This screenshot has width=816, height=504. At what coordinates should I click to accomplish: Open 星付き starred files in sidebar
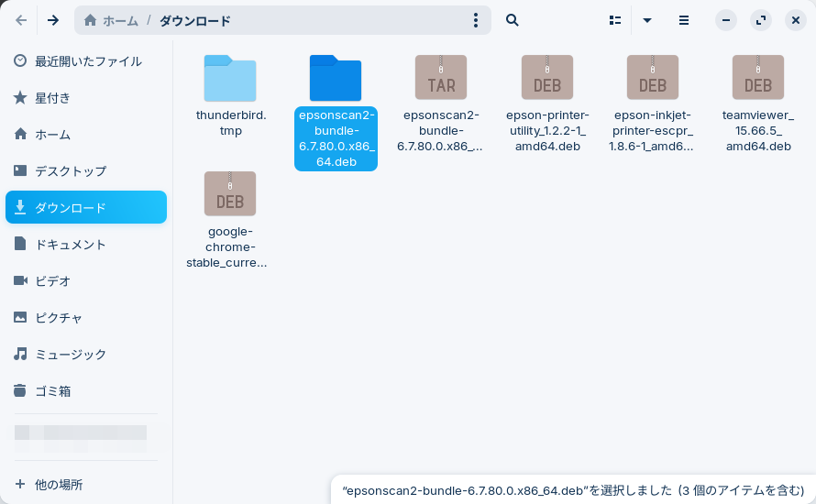tap(86, 98)
